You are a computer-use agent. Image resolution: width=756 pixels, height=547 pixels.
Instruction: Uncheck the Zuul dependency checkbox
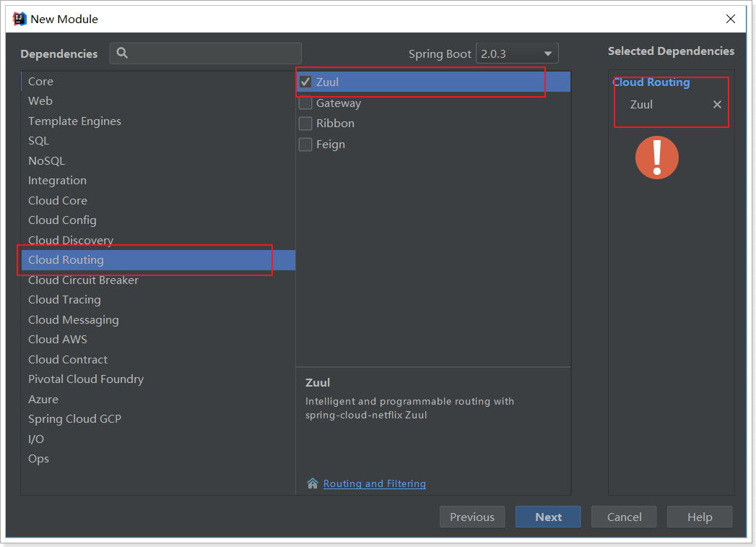click(x=305, y=82)
